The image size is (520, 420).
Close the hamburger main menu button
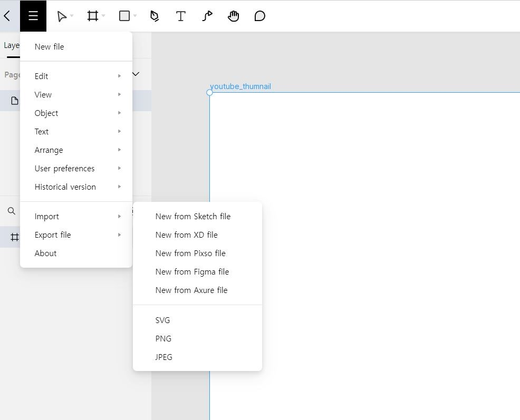[x=33, y=16]
